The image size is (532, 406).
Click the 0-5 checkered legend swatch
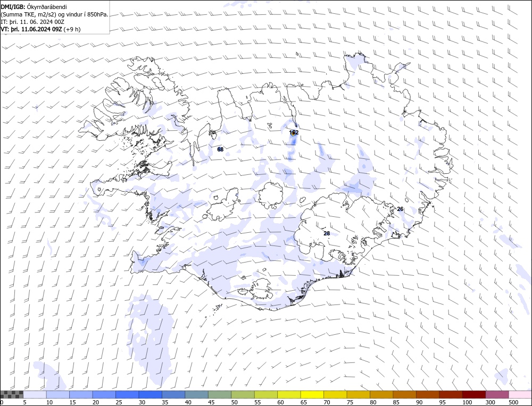[12, 394]
